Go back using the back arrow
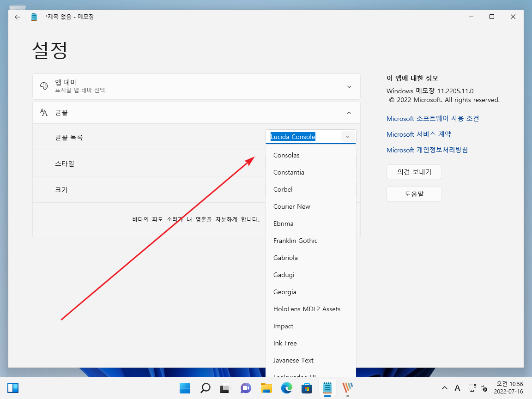The height and width of the screenshot is (399, 532). pos(18,17)
